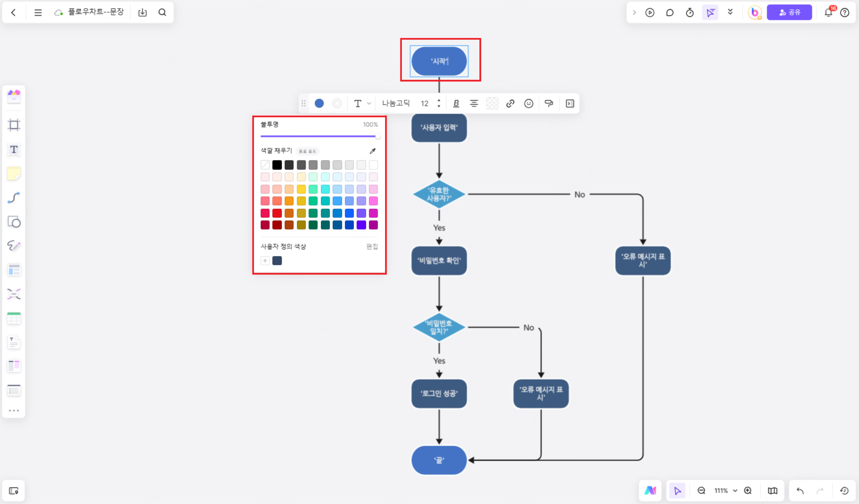This screenshot has width=859, height=504.
Task: Open the bottom-left presentation panel icon
Action: [x=14, y=491]
